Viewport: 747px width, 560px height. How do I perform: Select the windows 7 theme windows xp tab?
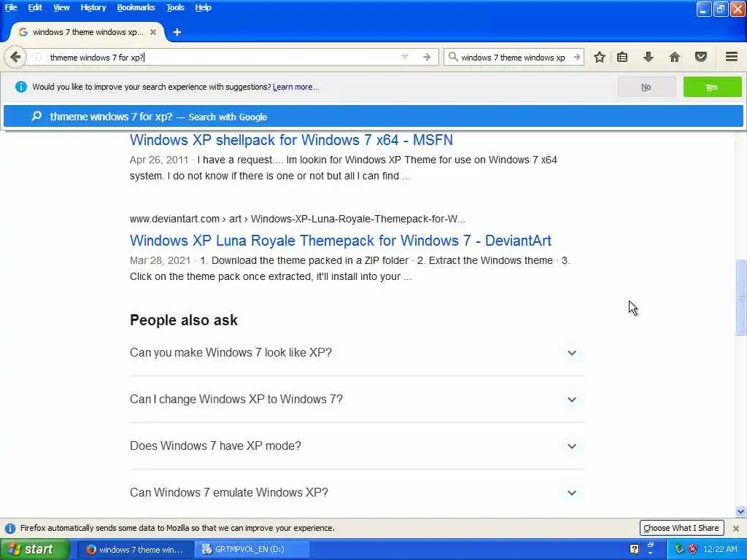click(88, 32)
